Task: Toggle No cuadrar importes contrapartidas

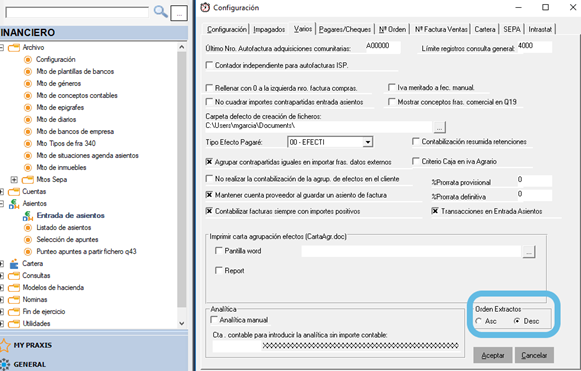Action: (x=209, y=102)
